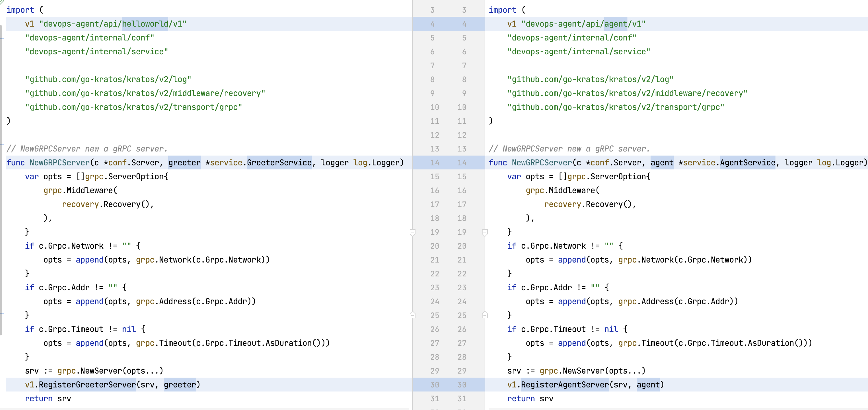Click changed line number 30 in left gutter

pyautogui.click(x=434, y=385)
